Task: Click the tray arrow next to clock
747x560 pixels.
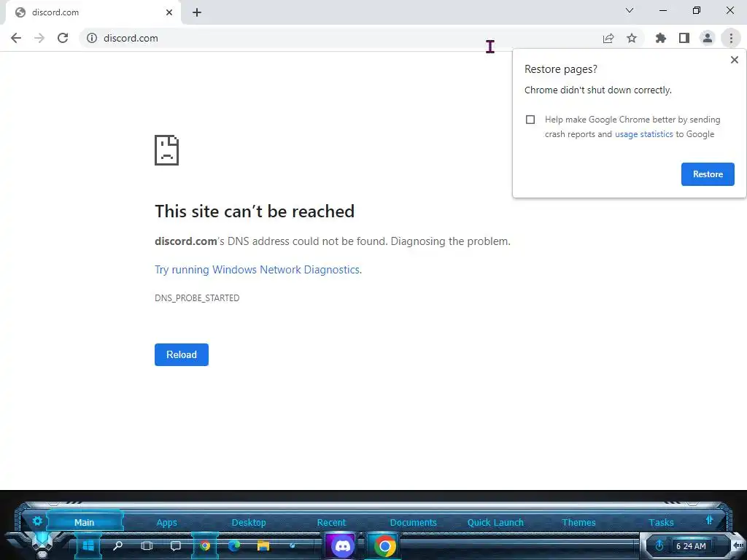Action: point(738,545)
